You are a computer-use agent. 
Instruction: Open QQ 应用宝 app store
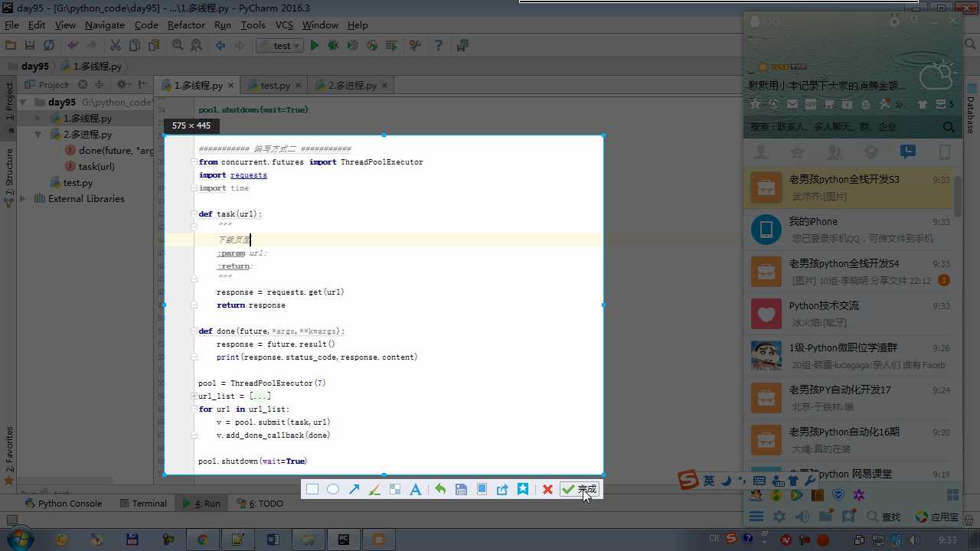pyautogui.click(x=938, y=517)
